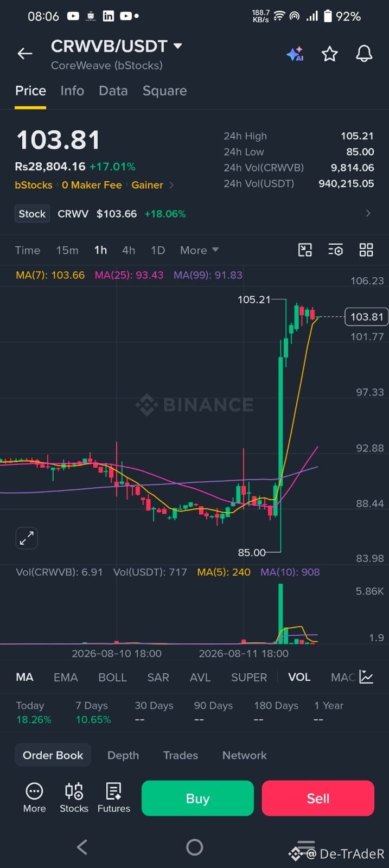Image resolution: width=389 pixels, height=868 pixels.
Task: Expand chart to fullscreen with arrows icon
Action: (27, 538)
